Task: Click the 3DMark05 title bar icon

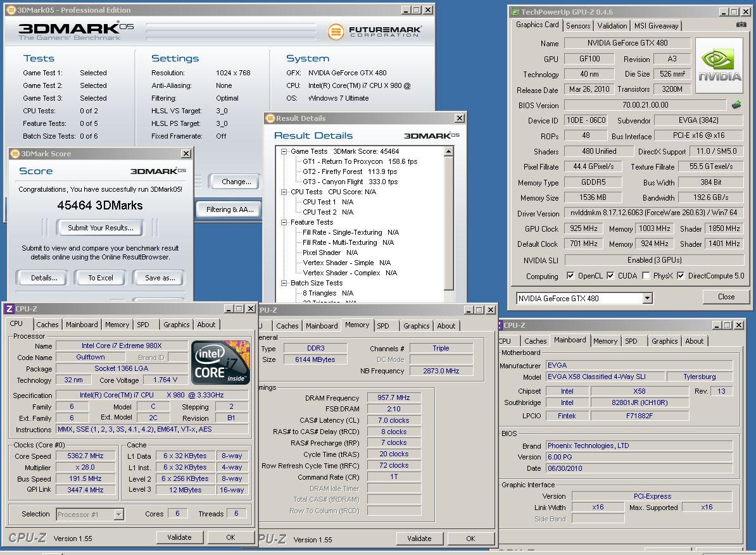Action: coord(11,10)
